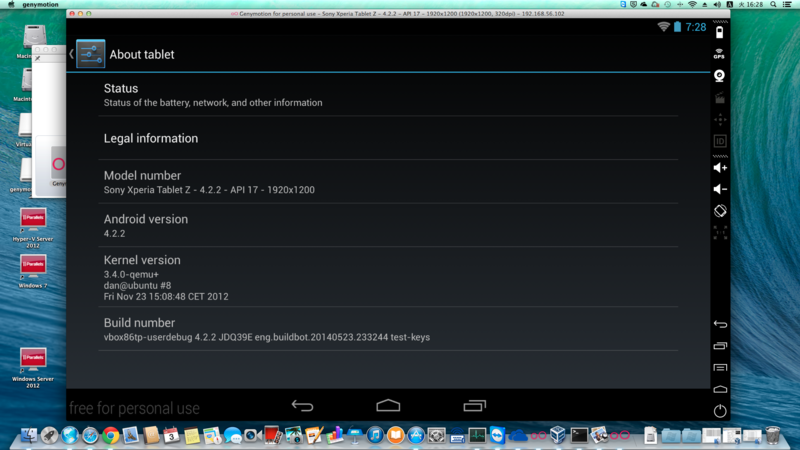Tap the Build number row
The width and height of the screenshot is (800, 450).
388,329
